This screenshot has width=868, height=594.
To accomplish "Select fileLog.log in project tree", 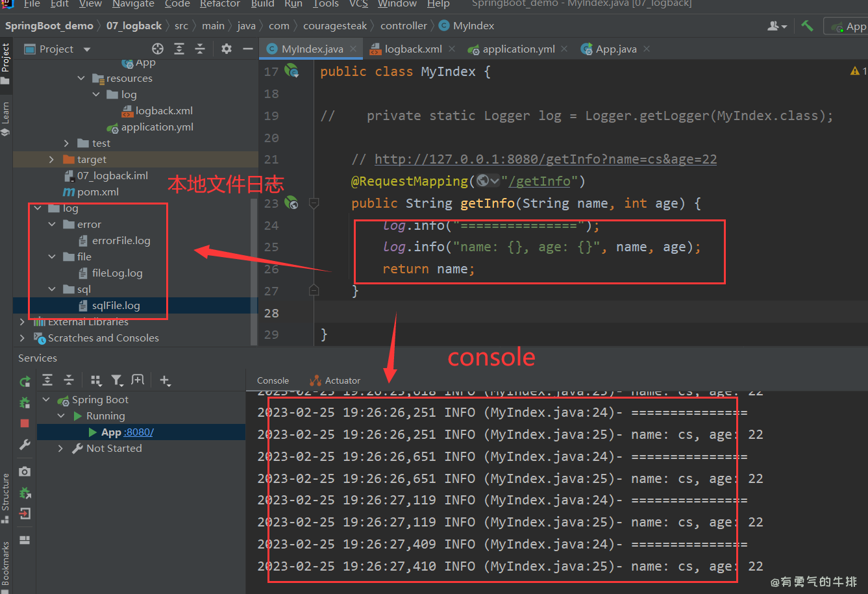I will (x=117, y=273).
